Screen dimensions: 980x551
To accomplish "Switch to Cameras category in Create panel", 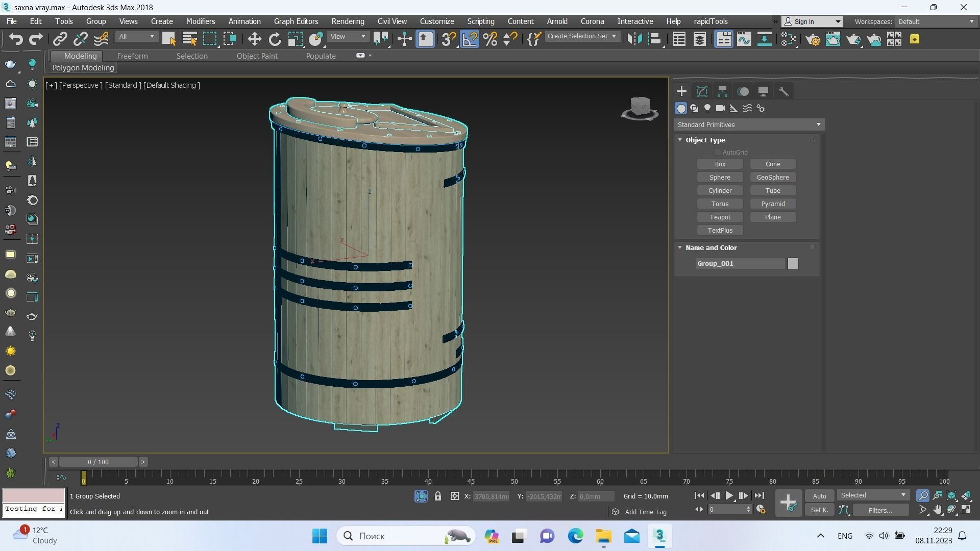I will (x=721, y=108).
